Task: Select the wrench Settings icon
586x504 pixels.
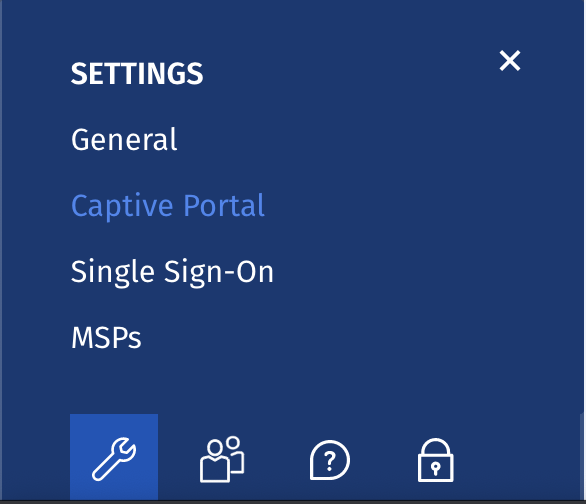Action: pyautogui.click(x=114, y=457)
